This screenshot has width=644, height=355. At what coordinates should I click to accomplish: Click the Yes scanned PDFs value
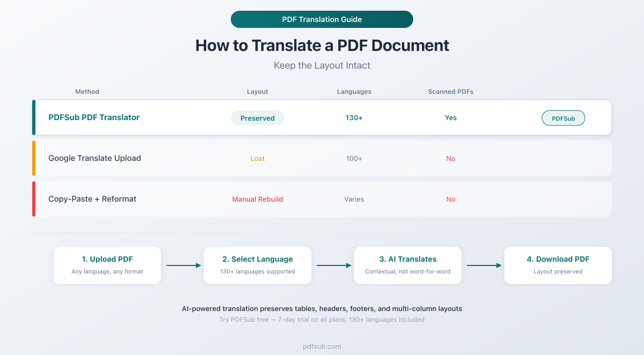click(451, 118)
